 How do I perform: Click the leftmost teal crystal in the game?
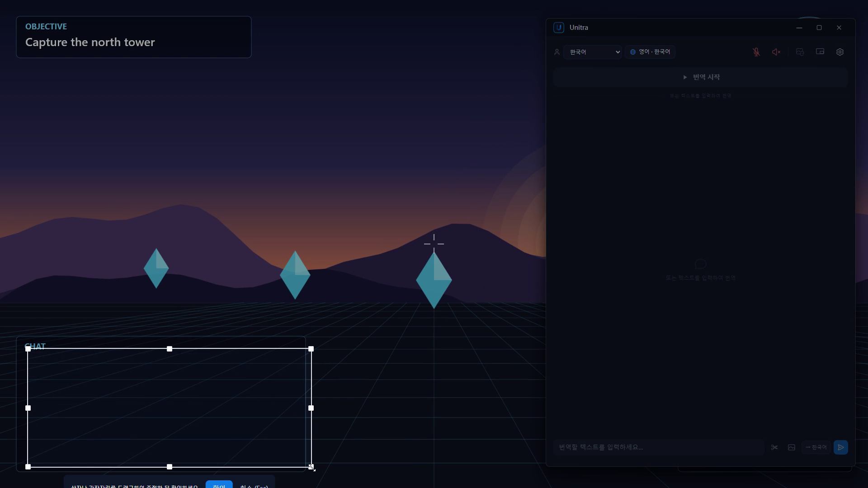(x=156, y=268)
